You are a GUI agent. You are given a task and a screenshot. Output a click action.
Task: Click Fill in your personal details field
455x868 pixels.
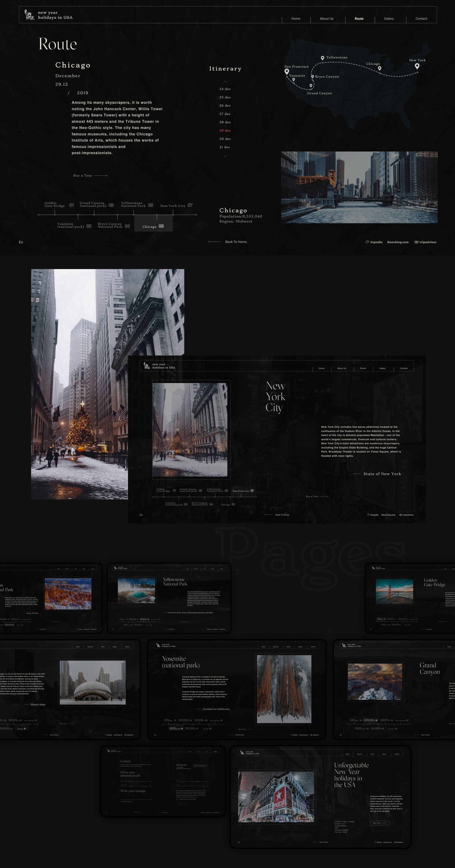130,774
